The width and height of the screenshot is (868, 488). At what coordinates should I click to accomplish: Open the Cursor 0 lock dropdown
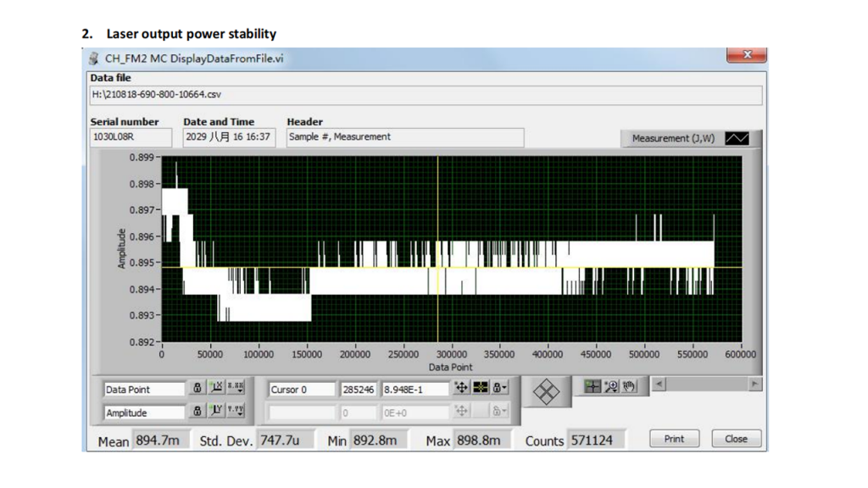[500, 388]
